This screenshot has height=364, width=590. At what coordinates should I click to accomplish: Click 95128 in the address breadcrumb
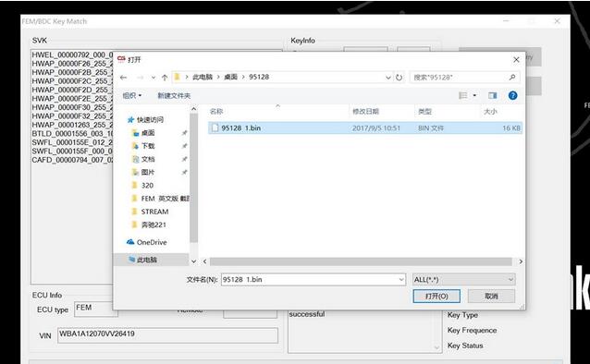[259, 77]
